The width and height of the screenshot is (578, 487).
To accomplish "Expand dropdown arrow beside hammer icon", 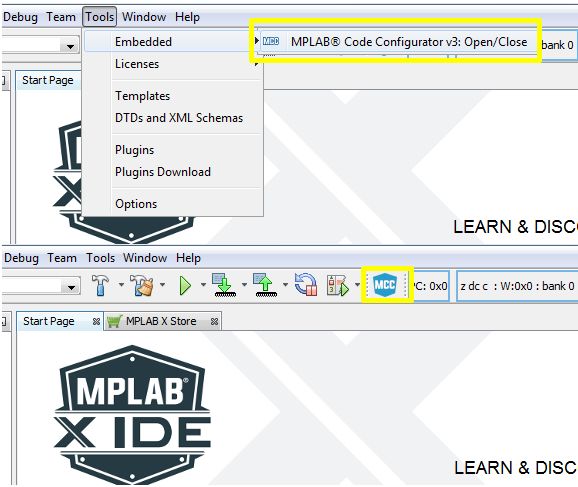I will point(121,285).
